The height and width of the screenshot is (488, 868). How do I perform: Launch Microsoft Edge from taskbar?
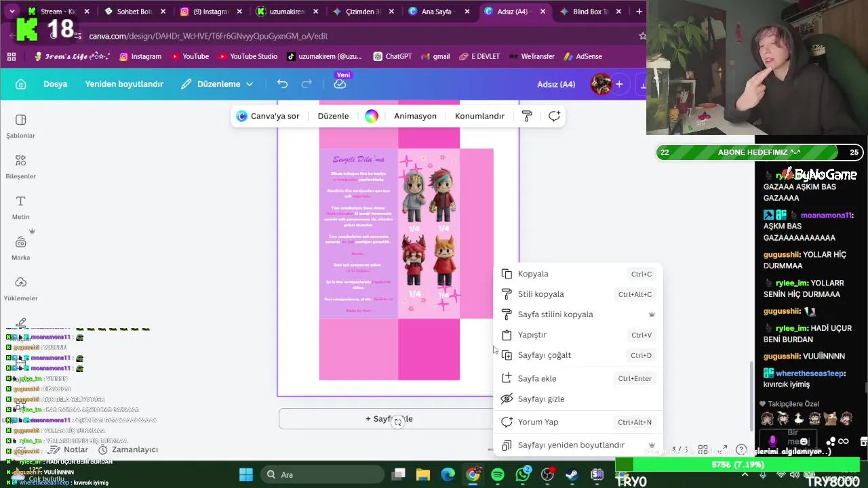pos(448,474)
